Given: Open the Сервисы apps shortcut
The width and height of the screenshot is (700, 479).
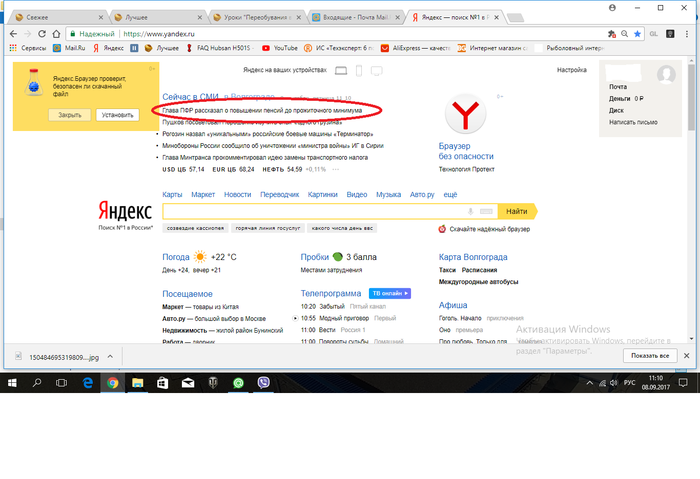Looking at the screenshot, I should [28, 48].
